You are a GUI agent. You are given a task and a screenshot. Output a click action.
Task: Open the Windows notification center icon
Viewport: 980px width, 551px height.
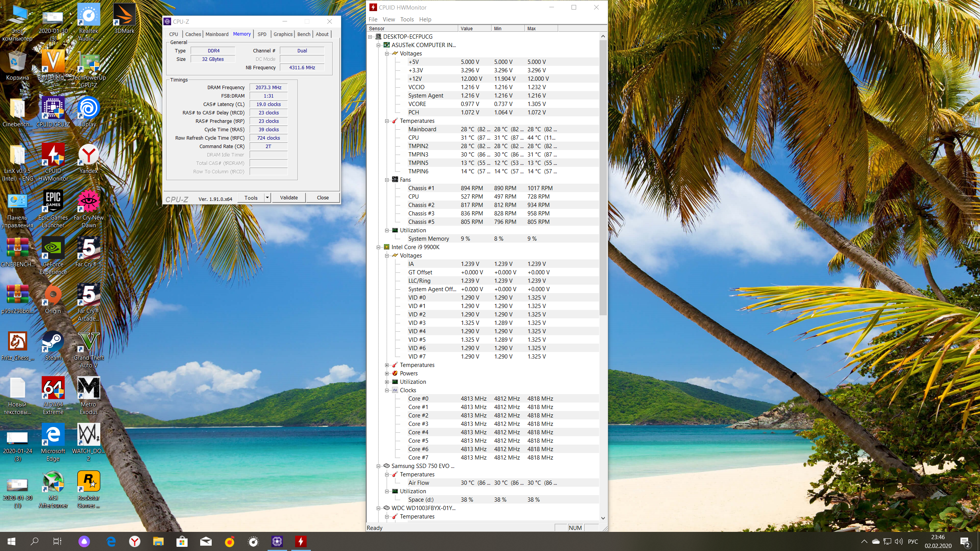(965, 541)
